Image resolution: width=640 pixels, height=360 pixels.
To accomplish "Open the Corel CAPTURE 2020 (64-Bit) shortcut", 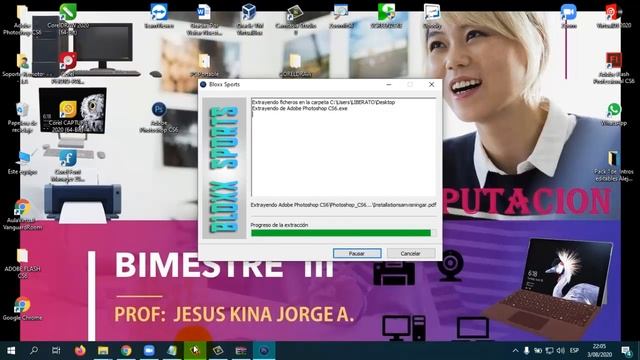I will 68,118.
